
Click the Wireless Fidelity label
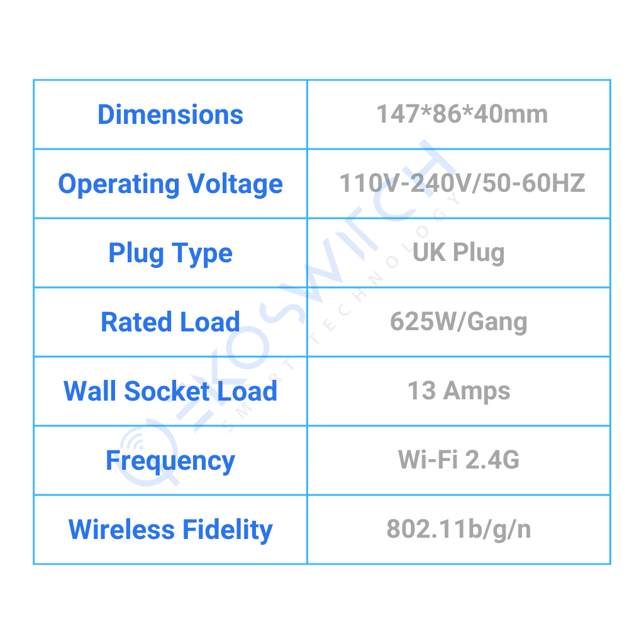pos(170,530)
